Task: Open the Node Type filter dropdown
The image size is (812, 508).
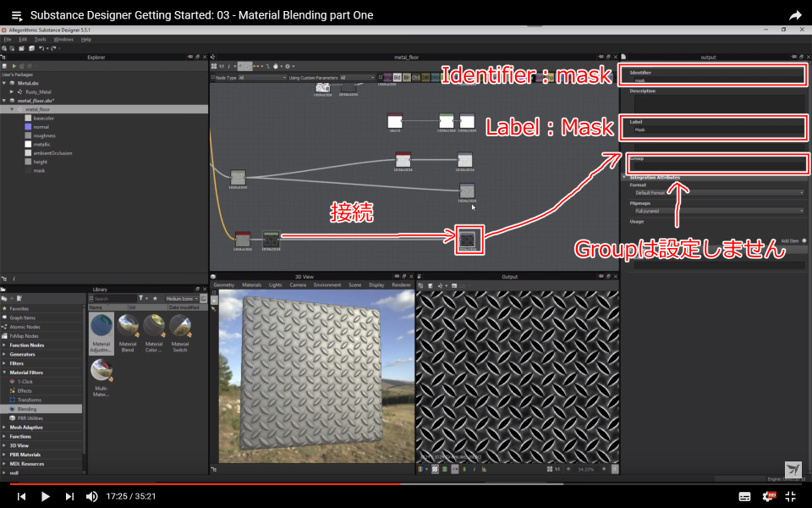Action: pos(262,78)
